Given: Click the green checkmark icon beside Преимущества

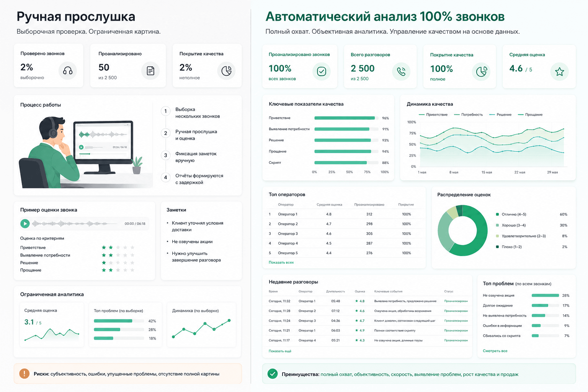Looking at the screenshot, I should click(x=273, y=374).
